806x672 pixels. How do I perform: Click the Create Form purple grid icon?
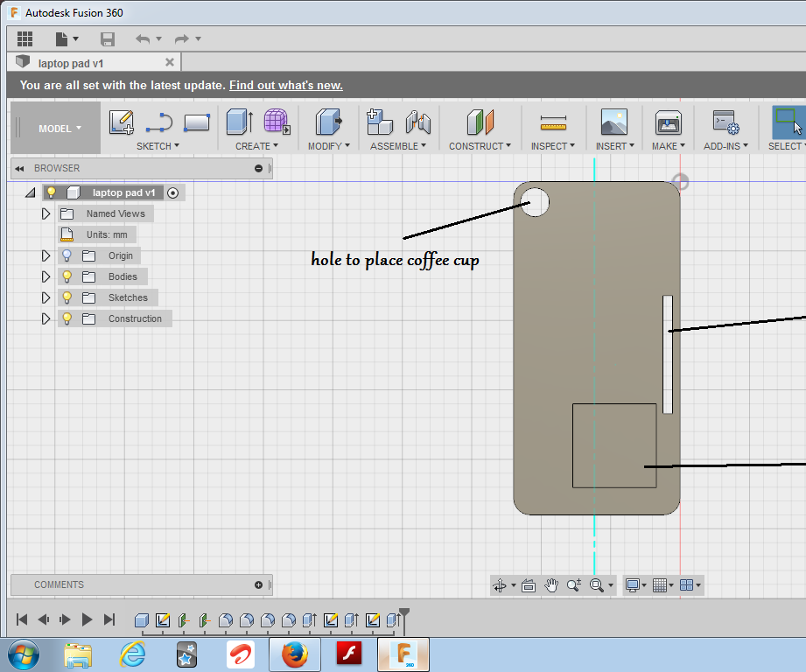pos(277,122)
